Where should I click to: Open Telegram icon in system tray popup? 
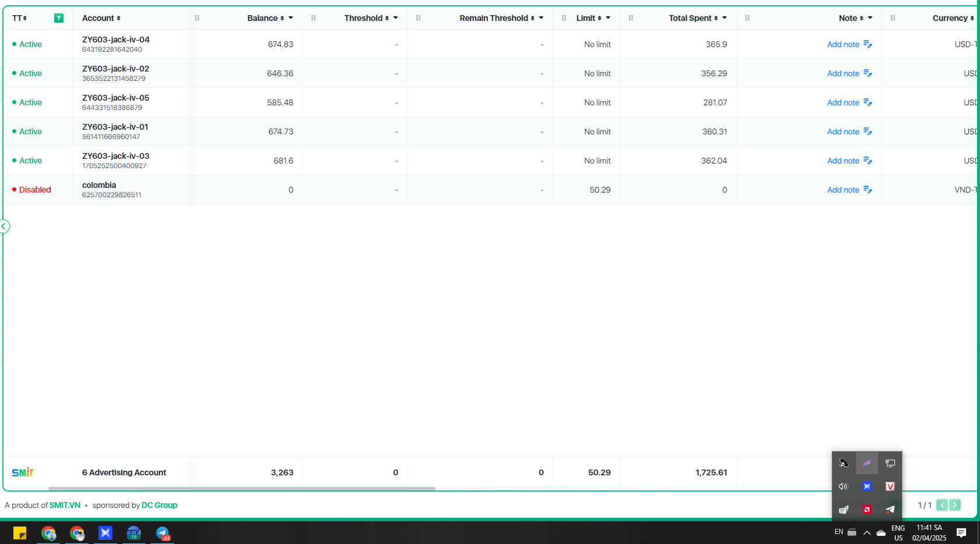pos(890,509)
